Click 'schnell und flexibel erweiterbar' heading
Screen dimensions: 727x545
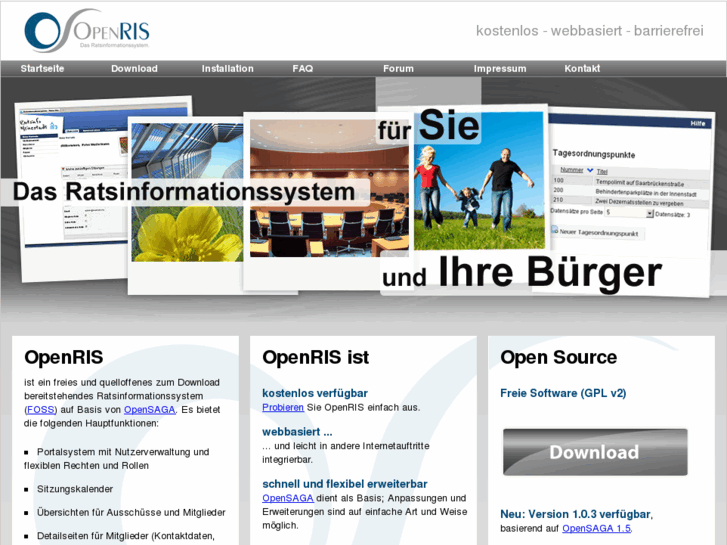tap(345, 484)
